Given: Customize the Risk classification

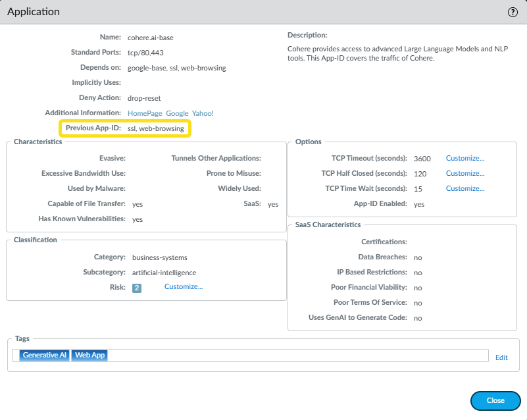Looking at the screenshot, I should [184, 287].
